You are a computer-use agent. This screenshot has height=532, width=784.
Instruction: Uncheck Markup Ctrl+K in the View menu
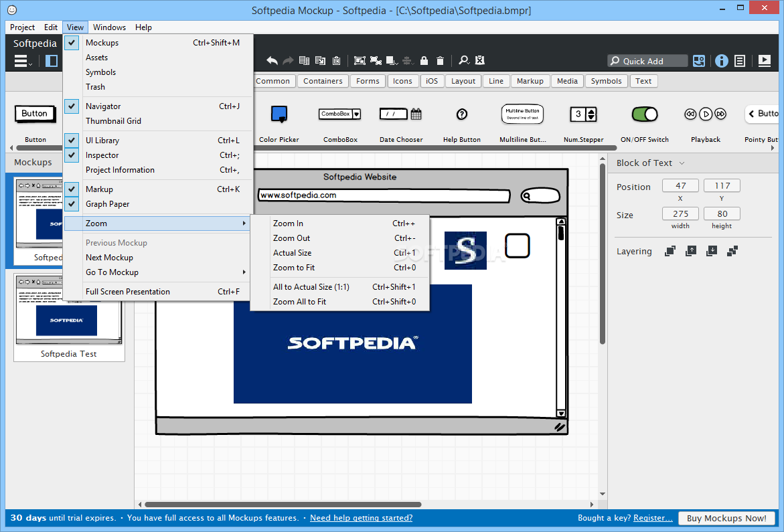coord(72,189)
